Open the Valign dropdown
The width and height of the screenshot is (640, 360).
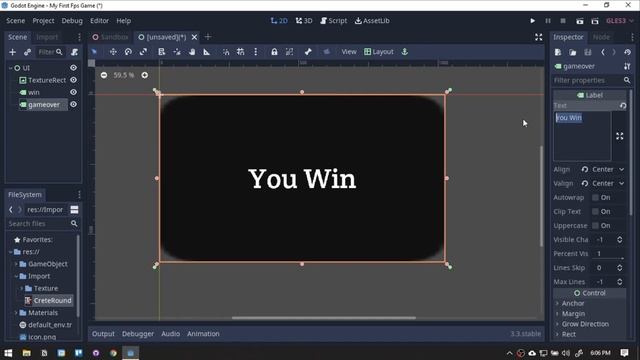pos(608,184)
